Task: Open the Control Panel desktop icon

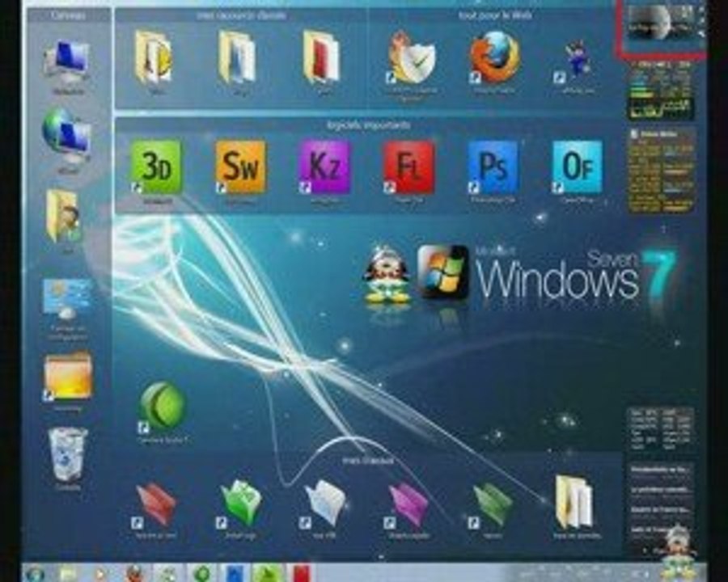Action: pyautogui.click(x=67, y=299)
